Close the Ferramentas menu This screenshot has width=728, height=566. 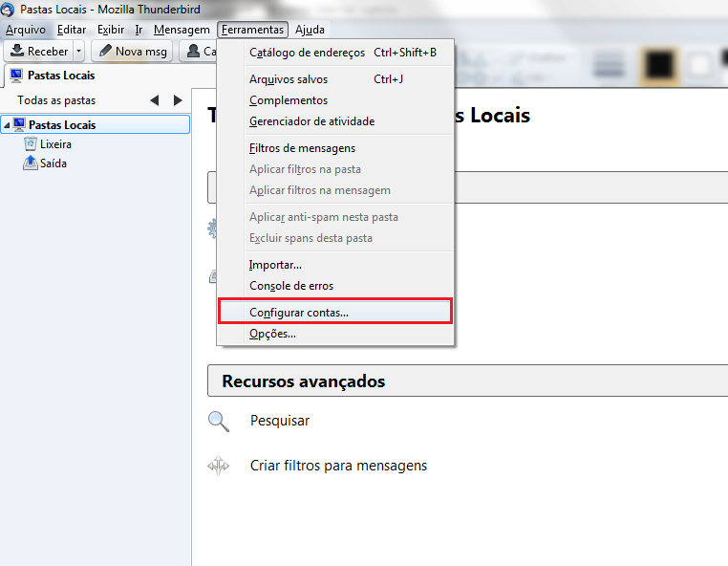click(x=252, y=30)
